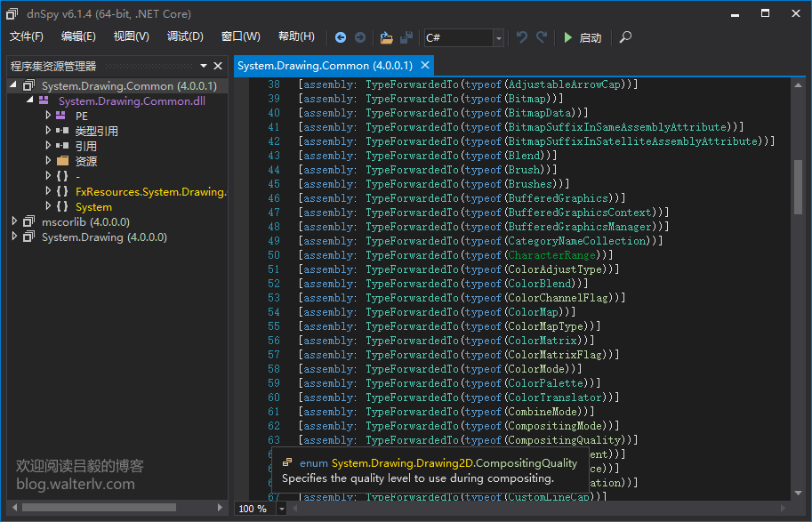Close the System.Drawing.Common (4.0.0.1) tab

(x=425, y=65)
